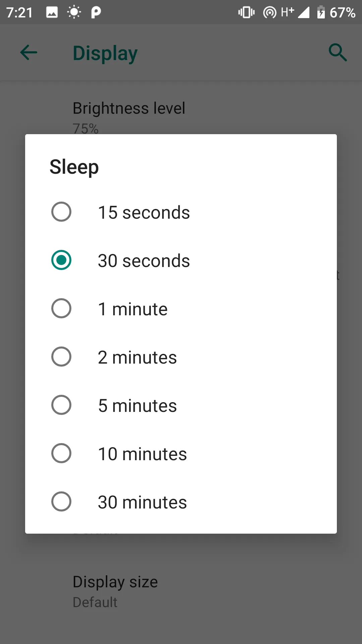Open the Brightness level setting
Viewport: 362px width, 644px height.
tap(129, 108)
